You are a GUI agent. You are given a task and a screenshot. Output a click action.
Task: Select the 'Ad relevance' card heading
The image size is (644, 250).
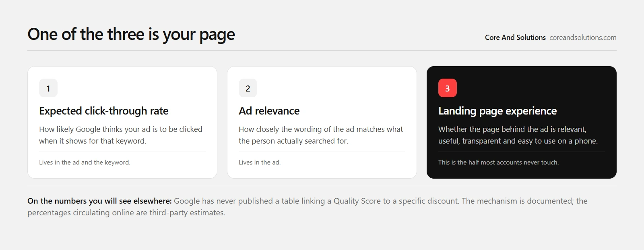click(269, 111)
